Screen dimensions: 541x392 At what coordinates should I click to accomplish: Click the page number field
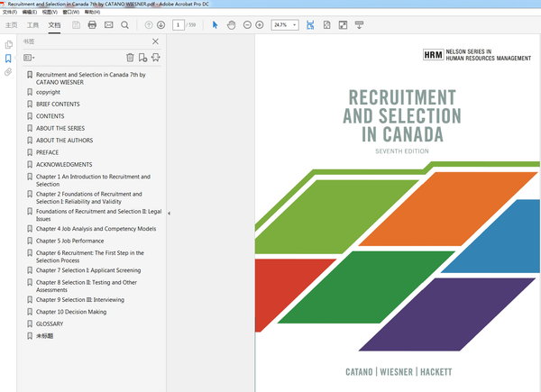pos(178,25)
